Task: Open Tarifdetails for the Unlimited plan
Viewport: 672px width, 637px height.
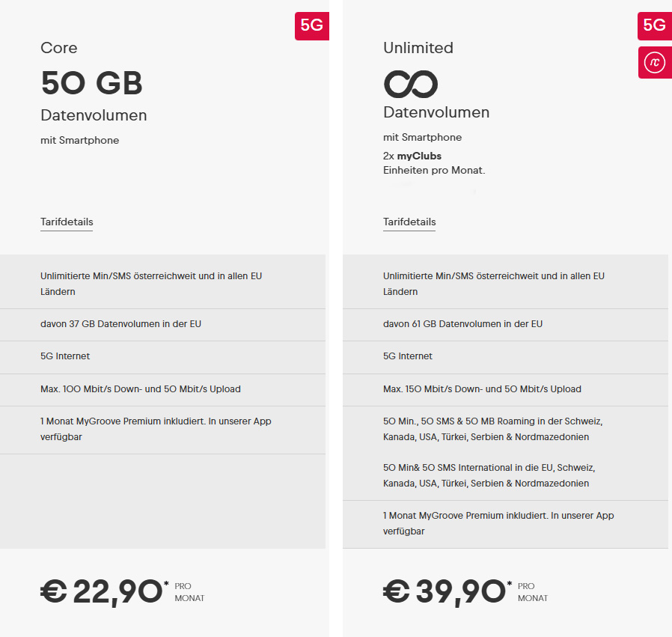Action: coord(409,222)
